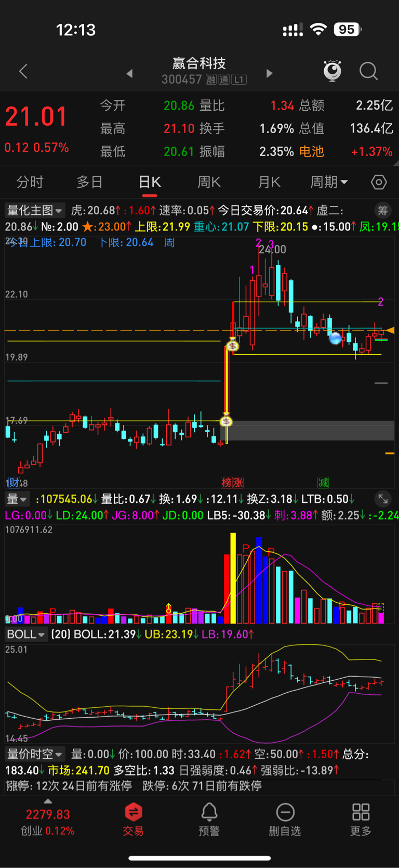Image resolution: width=399 pixels, height=868 pixels.
Task: Switch to 分时 tab
Action: [x=30, y=182]
